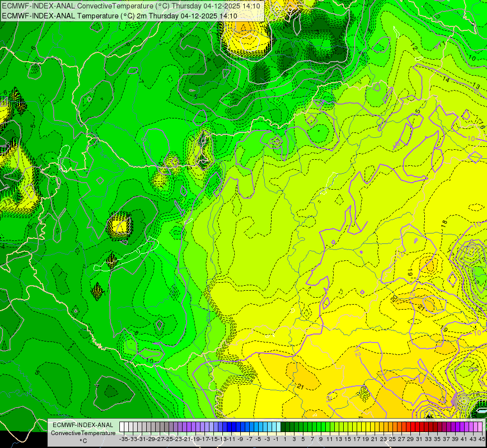Click the ECMWF-INDEX-ANAL legend heading
487x448 pixels.
83,425
